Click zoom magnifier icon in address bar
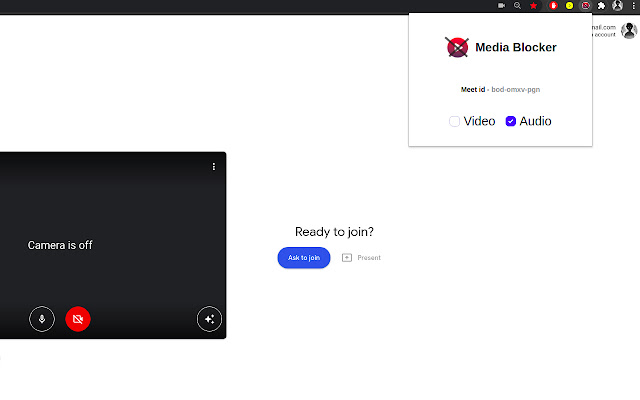The width and height of the screenshot is (640, 400). pos(517,6)
